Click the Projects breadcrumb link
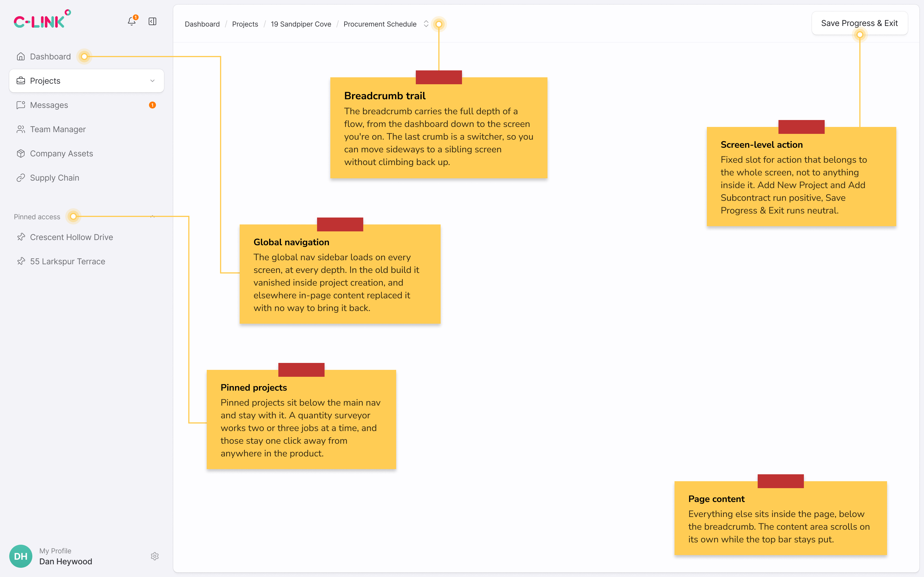Image resolution: width=924 pixels, height=577 pixels. 245,24
